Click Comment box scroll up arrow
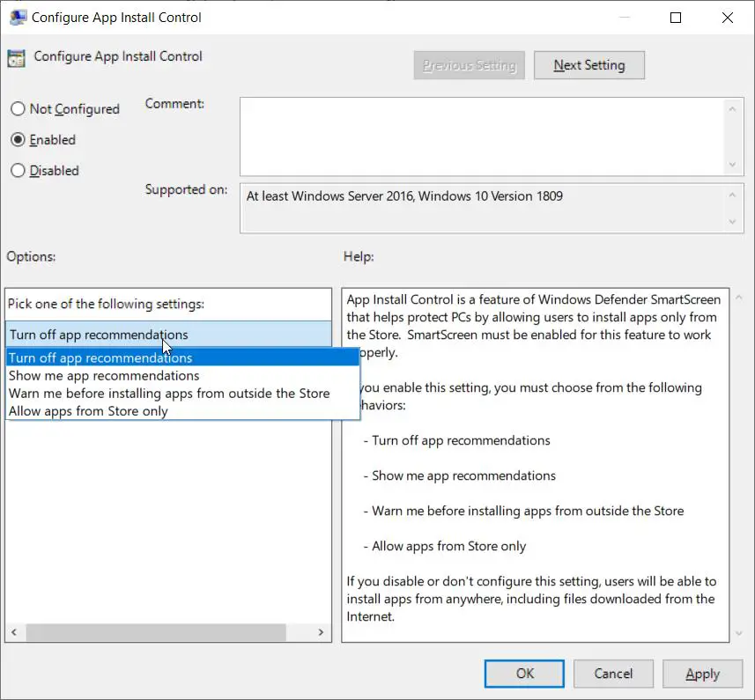755x700 pixels. tap(732, 109)
